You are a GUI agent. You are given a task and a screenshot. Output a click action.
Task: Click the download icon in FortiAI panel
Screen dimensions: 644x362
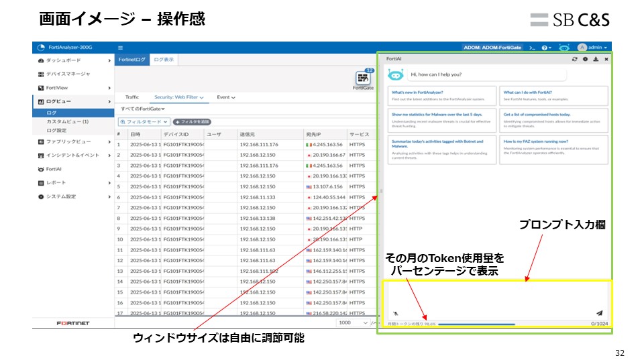tap(596, 60)
